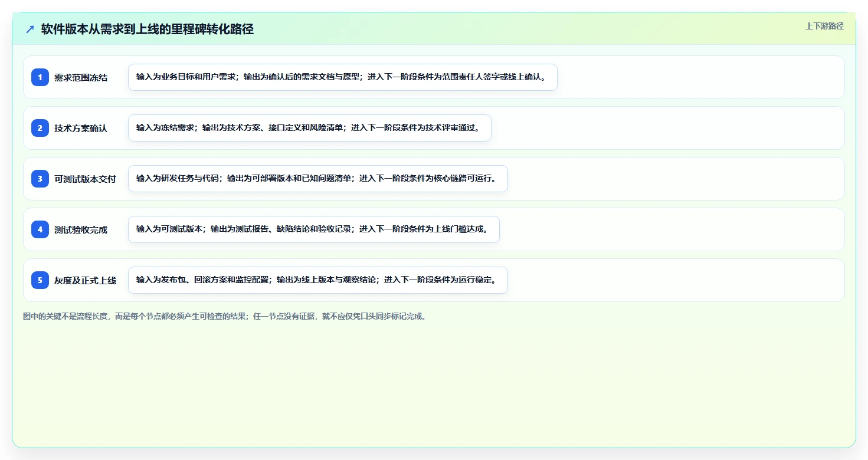
Task: Click the arrow icon beside the title
Action: (30, 29)
